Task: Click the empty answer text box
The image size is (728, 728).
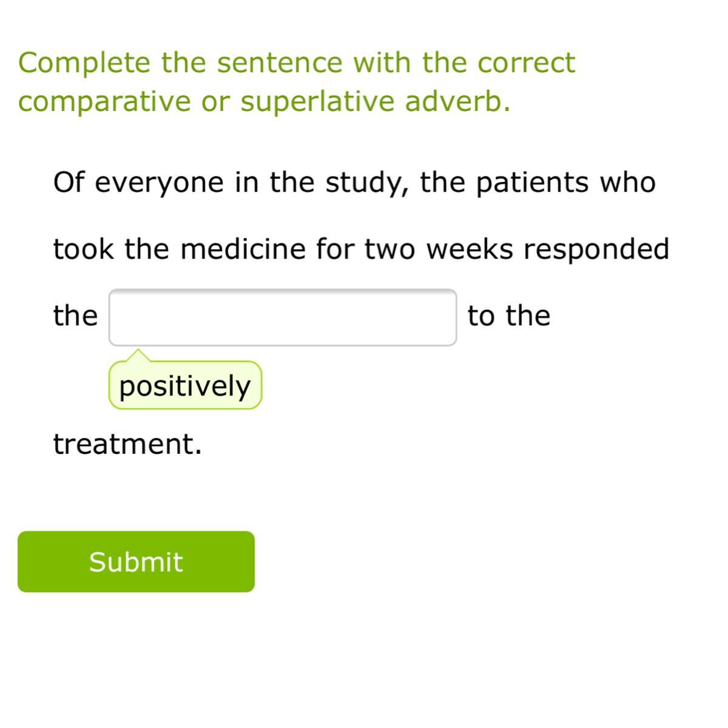Action: [x=283, y=317]
